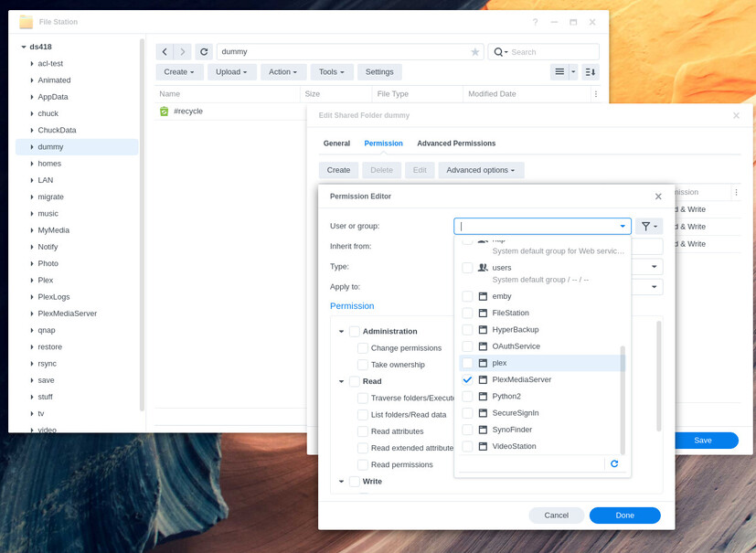
Task: Expand the PlexMediaServer folder in tree
Action: coord(32,314)
